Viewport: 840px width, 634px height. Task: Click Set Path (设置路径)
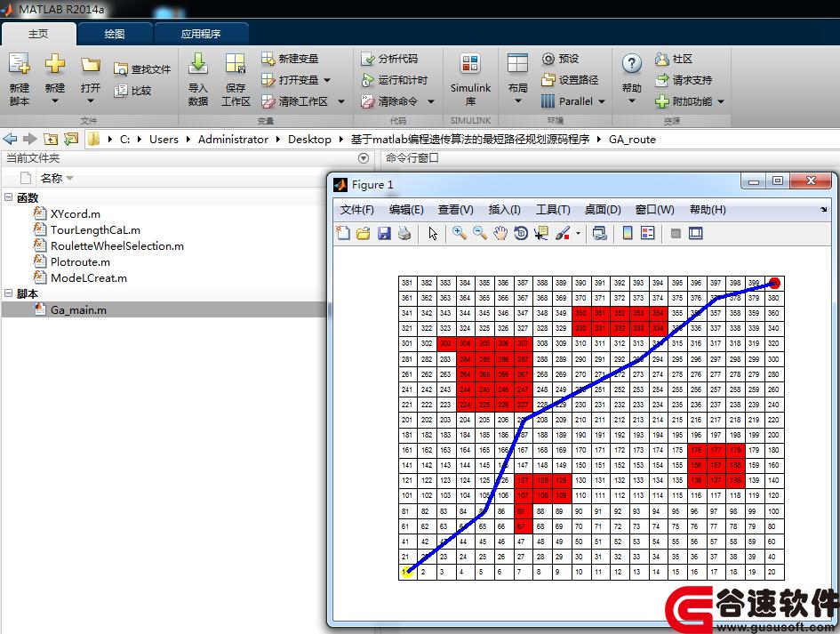point(570,80)
